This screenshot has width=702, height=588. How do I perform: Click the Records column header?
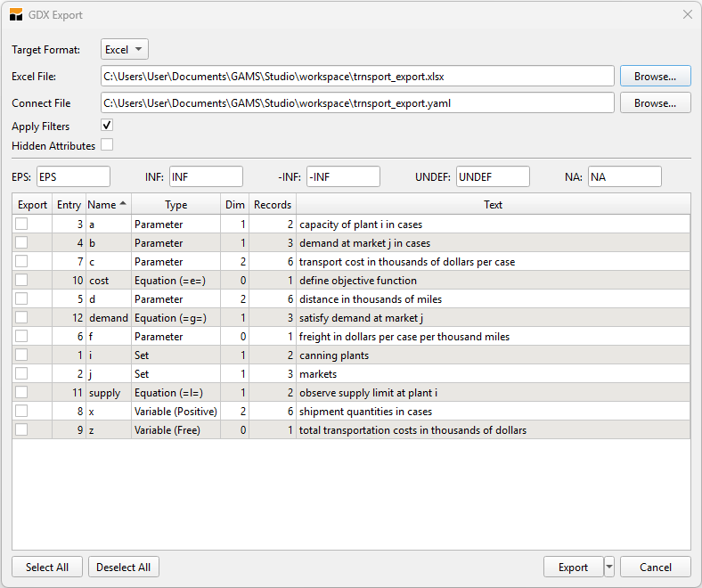(x=273, y=205)
